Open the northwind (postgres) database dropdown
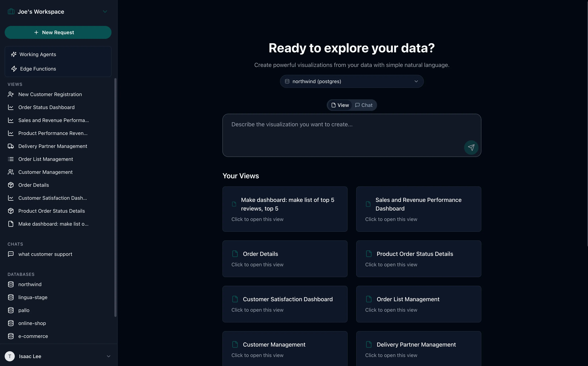 tap(351, 81)
